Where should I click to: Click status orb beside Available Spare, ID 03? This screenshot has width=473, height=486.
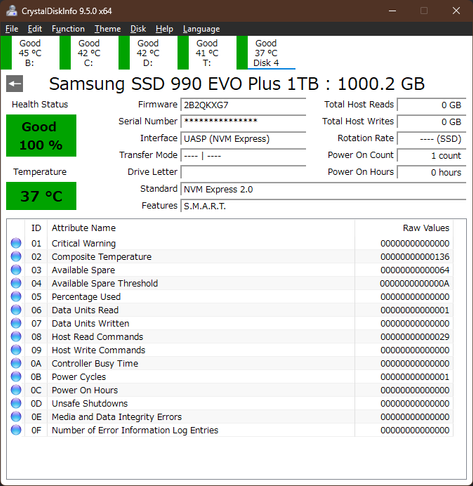(16, 270)
